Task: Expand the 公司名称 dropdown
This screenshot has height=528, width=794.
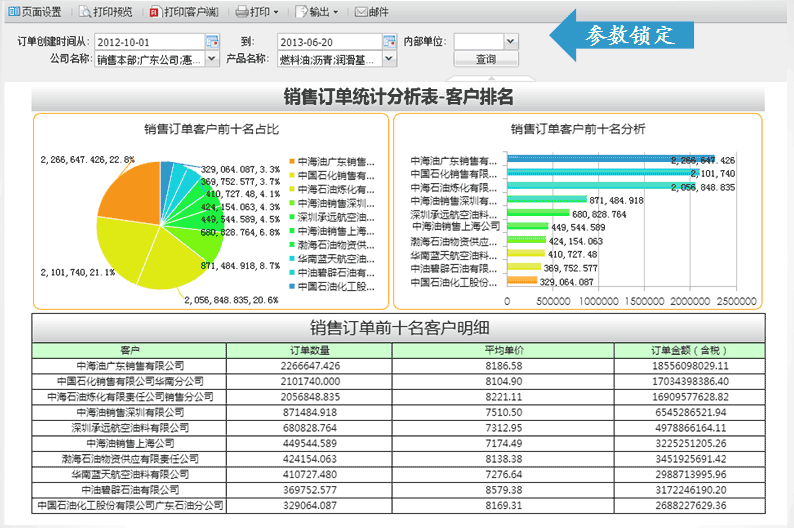Action: (212, 59)
